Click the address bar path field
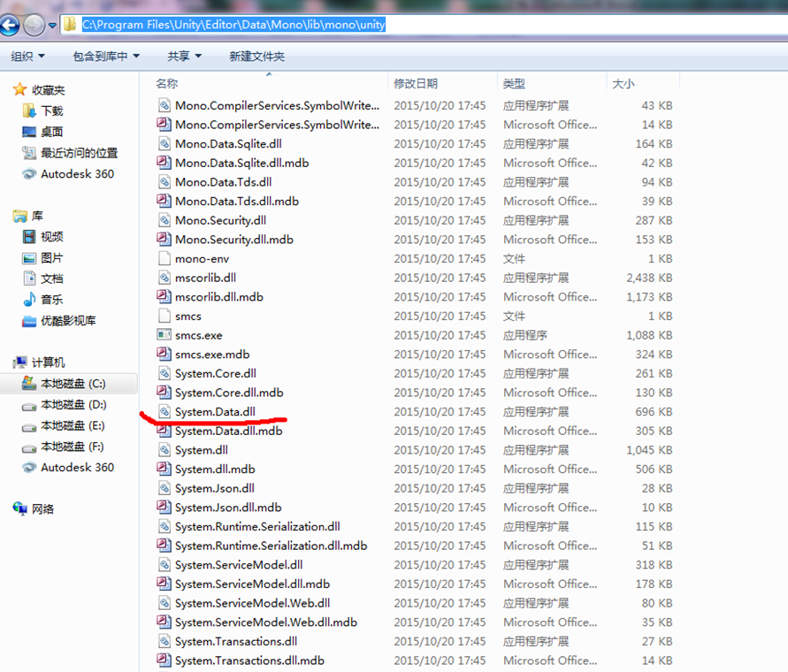This screenshot has width=788, height=672. coord(422,25)
